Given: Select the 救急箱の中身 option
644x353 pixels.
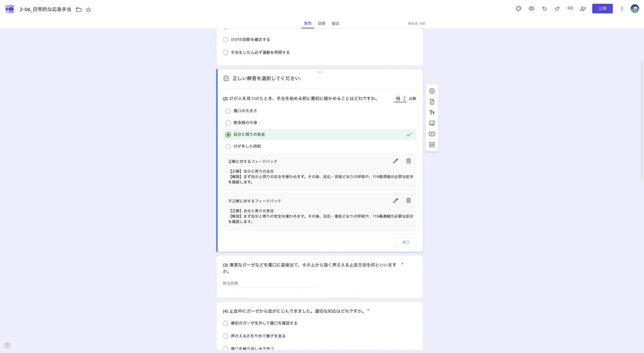Looking at the screenshot, I should tap(228, 123).
